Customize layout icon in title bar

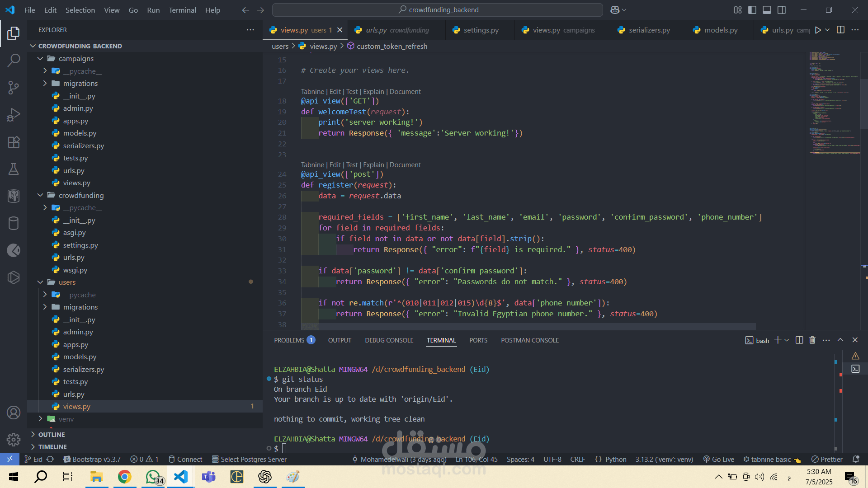(x=738, y=10)
